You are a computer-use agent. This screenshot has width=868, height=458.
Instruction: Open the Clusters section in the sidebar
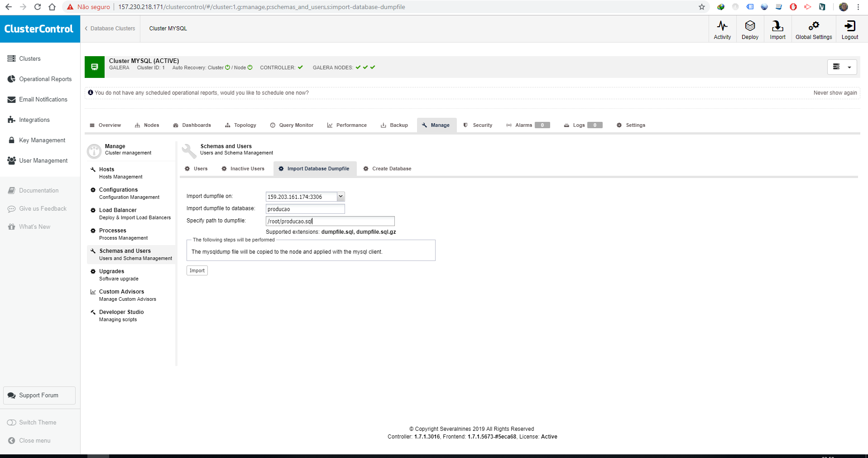point(30,58)
